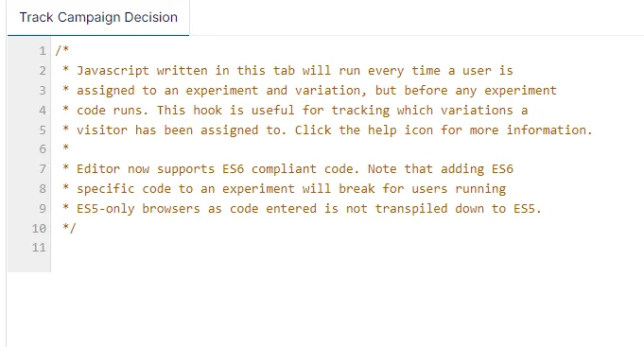This screenshot has height=347, width=644.
Task: Click line number 10 in the gutter
Action: point(39,228)
